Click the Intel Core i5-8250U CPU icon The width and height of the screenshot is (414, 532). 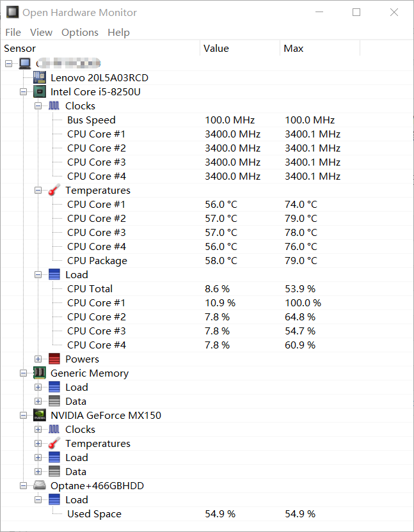tap(40, 91)
